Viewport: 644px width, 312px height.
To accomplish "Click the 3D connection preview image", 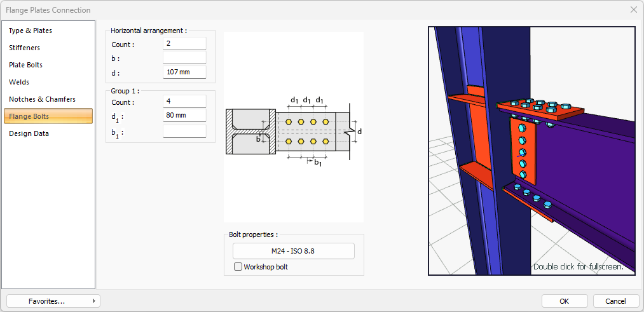I will pos(531,151).
